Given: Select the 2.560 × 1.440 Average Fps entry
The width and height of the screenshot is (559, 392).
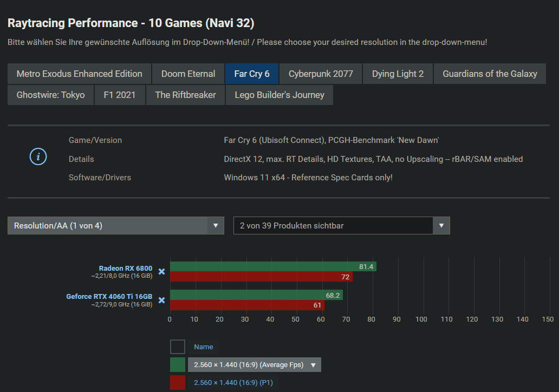Looking at the screenshot, I should pyautogui.click(x=255, y=365).
